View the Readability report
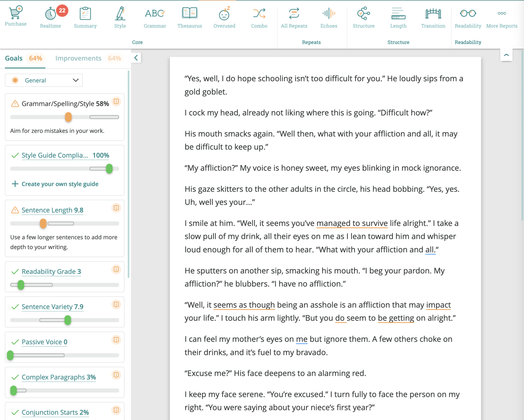Image resolution: width=524 pixels, height=420 pixels. 468,17
